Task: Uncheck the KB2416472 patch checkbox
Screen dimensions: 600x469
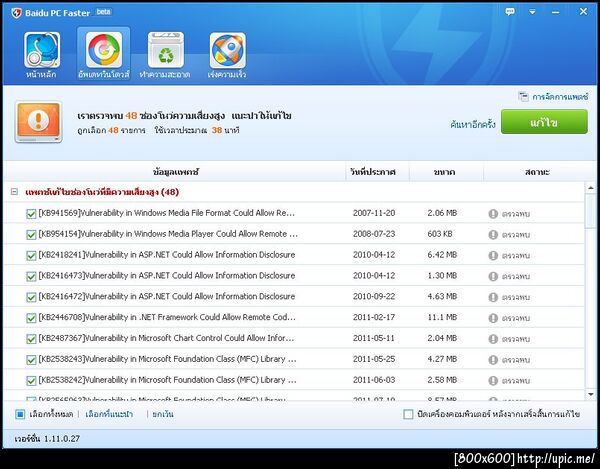Action: pos(31,297)
